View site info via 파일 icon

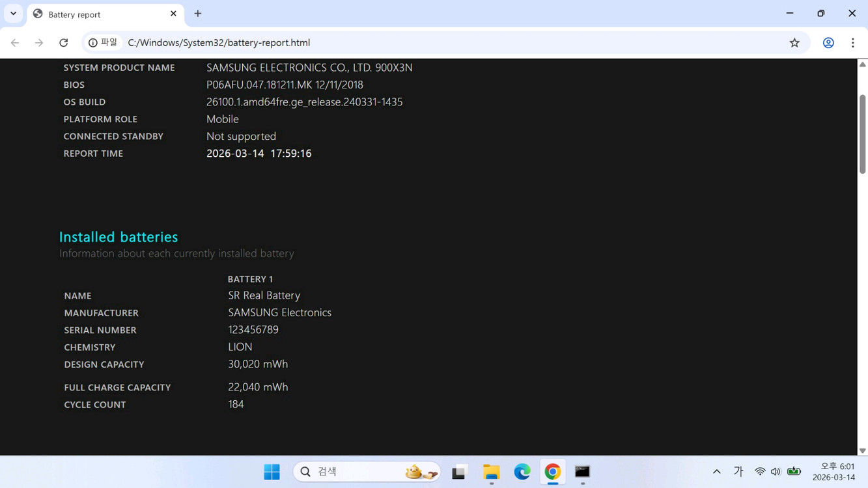click(x=103, y=43)
